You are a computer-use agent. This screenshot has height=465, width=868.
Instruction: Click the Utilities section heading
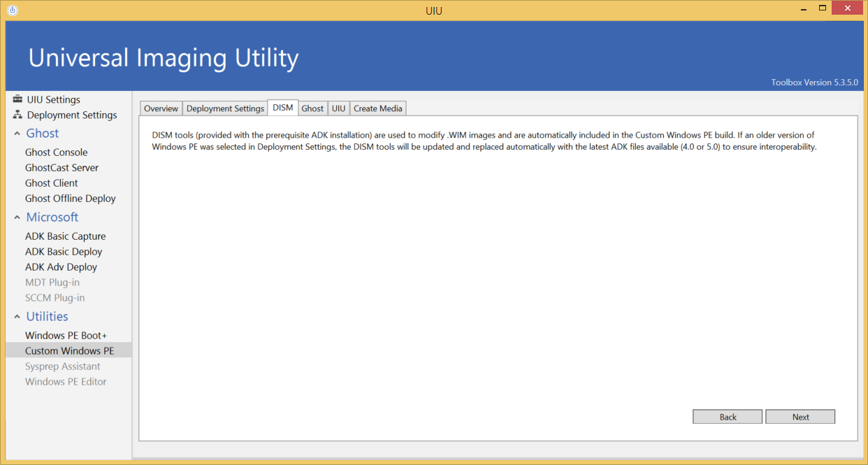pyautogui.click(x=48, y=317)
